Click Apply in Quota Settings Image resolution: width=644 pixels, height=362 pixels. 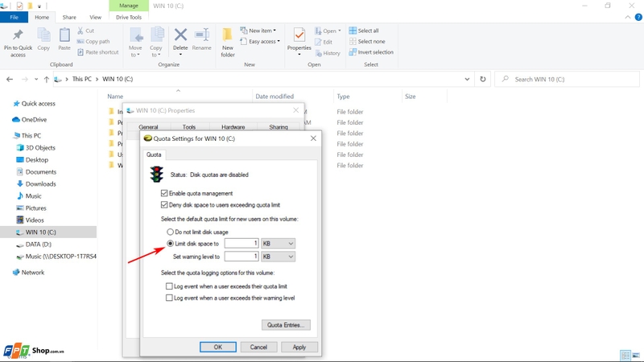tap(299, 347)
